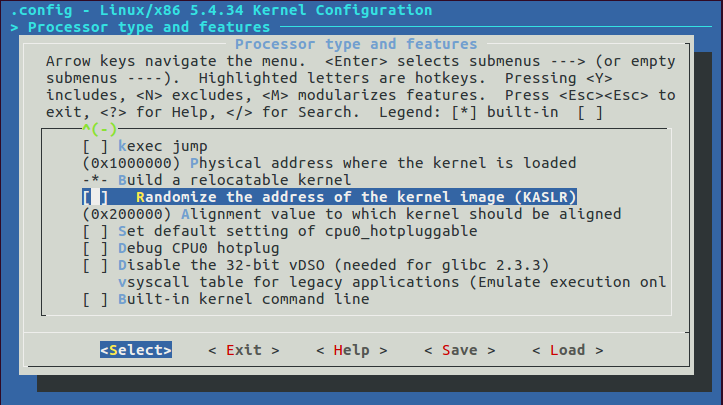Click the Processor type and features dialog title
723x405 pixels.
pos(356,44)
